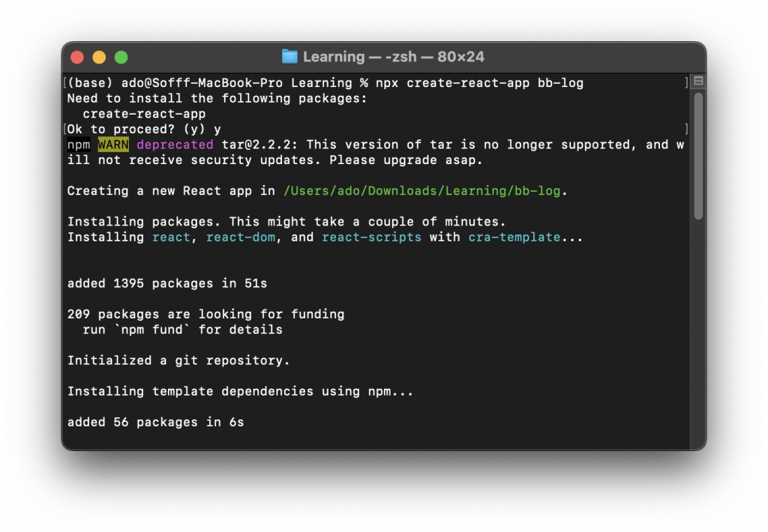Zoom the window with the green button
Image resolution: width=768 pixels, height=532 pixels.
[x=121, y=57]
